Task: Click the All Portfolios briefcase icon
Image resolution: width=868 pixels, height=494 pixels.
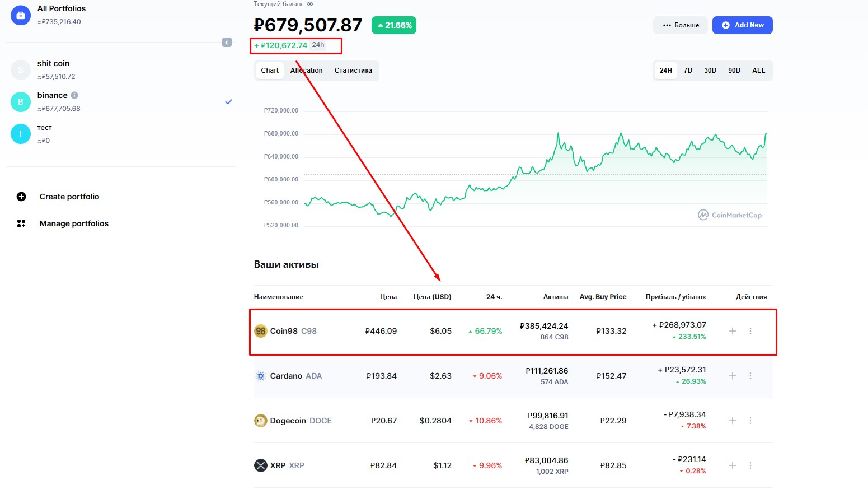Action: 21,16
